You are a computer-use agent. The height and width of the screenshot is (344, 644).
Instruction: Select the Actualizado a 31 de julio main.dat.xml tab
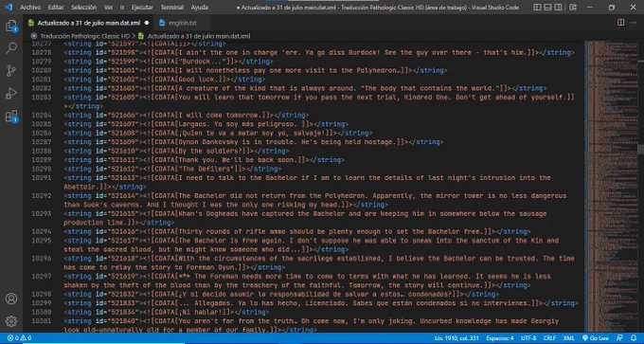pos(88,23)
